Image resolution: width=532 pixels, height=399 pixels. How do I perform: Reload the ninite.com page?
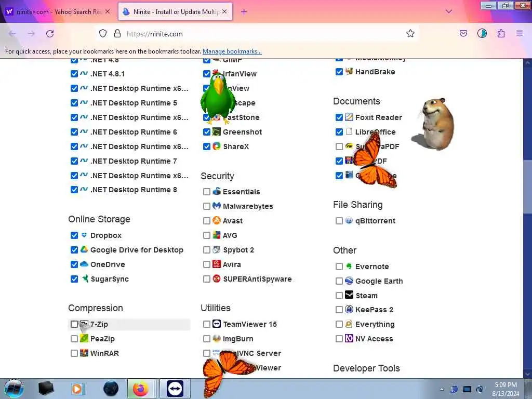click(x=50, y=34)
